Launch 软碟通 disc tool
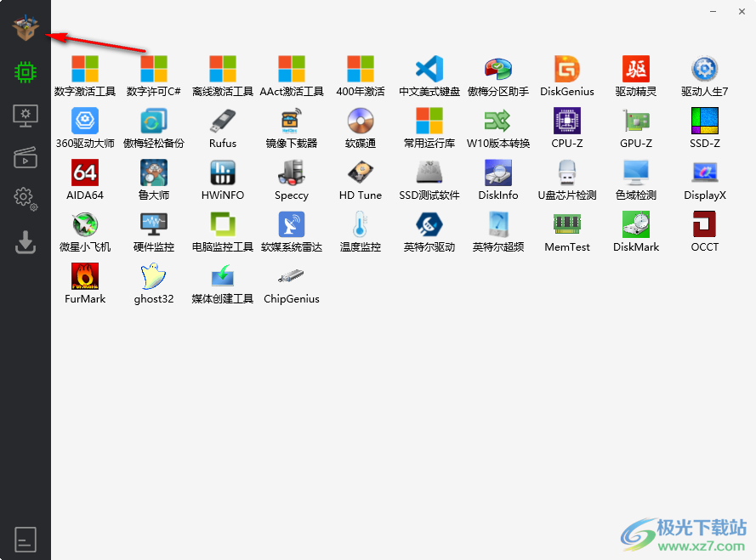756x560 pixels. pyautogui.click(x=361, y=128)
